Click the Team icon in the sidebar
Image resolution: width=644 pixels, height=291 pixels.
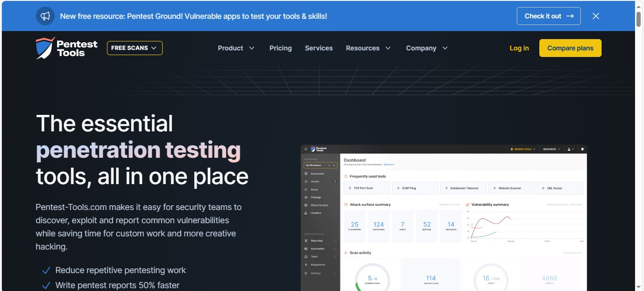coord(306,257)
